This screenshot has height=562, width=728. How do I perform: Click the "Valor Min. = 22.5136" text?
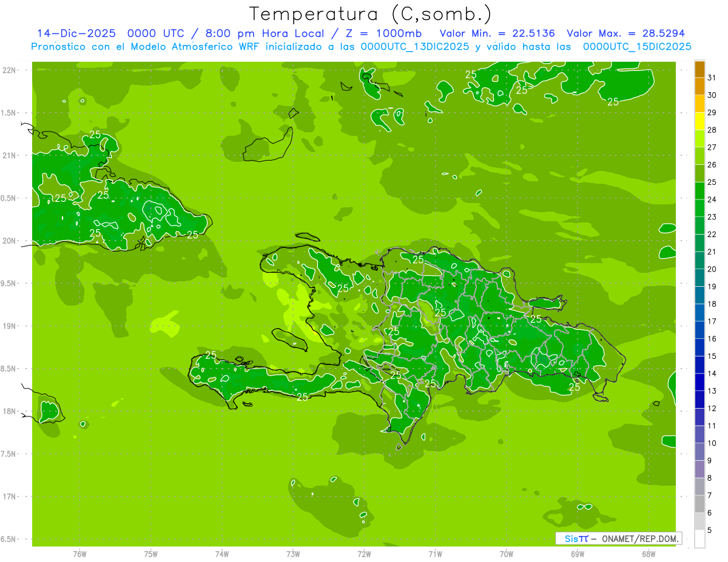[x=497, y=33]
